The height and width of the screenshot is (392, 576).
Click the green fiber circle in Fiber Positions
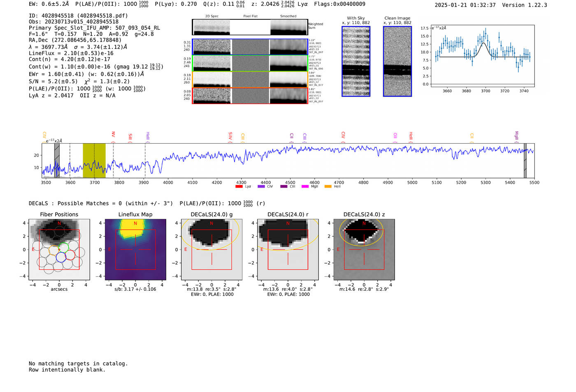[x=63, y=248]
